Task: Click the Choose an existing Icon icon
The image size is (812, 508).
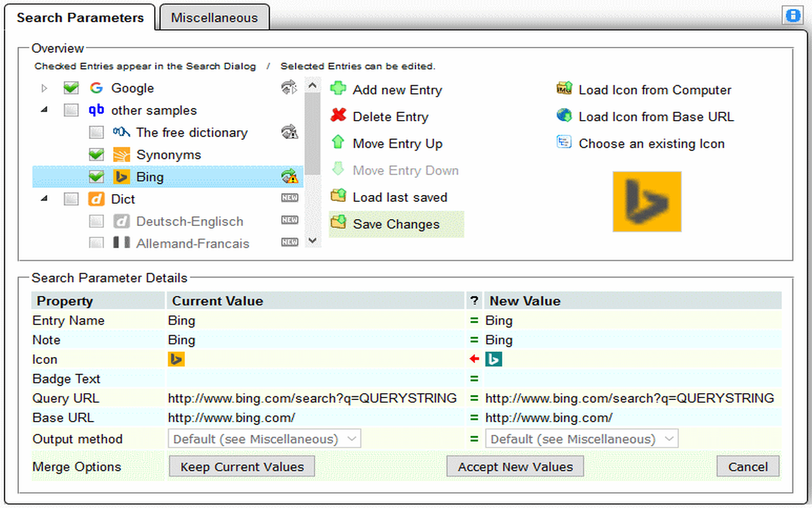Action: [x=565, y=142]
